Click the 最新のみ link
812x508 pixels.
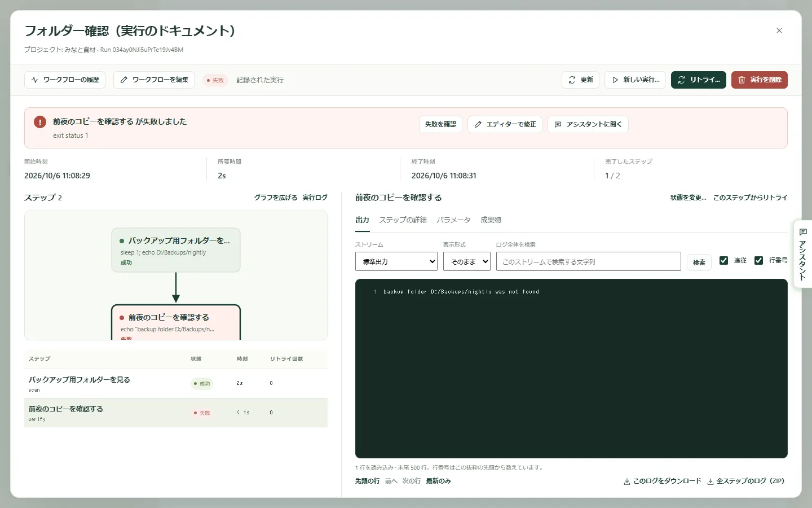[438, 481]
